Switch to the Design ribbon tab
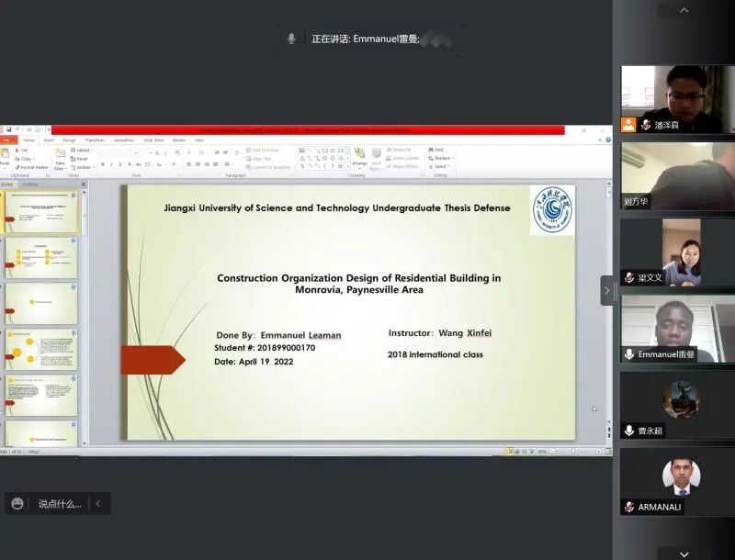Screen dimensions: 735x560 point(69,140)
